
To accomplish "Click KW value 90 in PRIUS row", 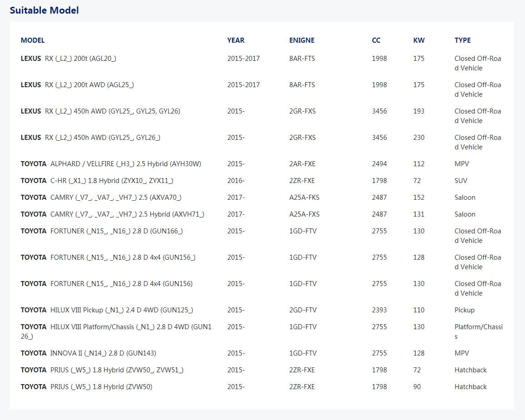I will (417, 386).
